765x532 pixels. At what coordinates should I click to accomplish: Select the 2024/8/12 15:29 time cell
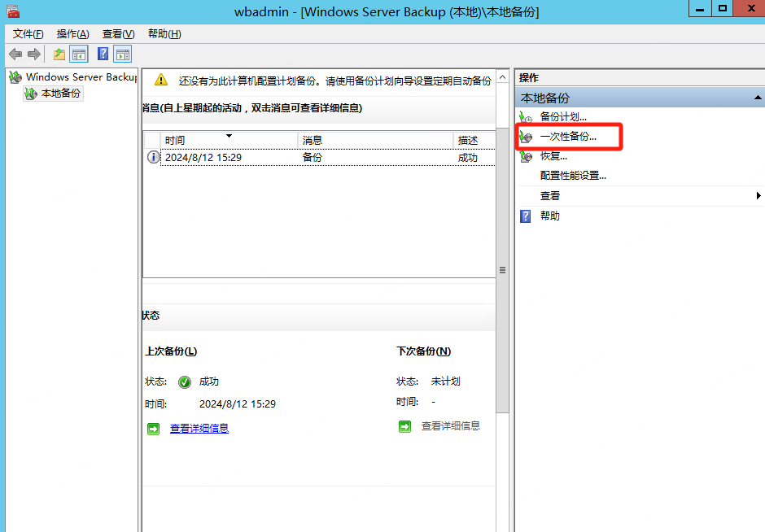click(x=203, y=158)
